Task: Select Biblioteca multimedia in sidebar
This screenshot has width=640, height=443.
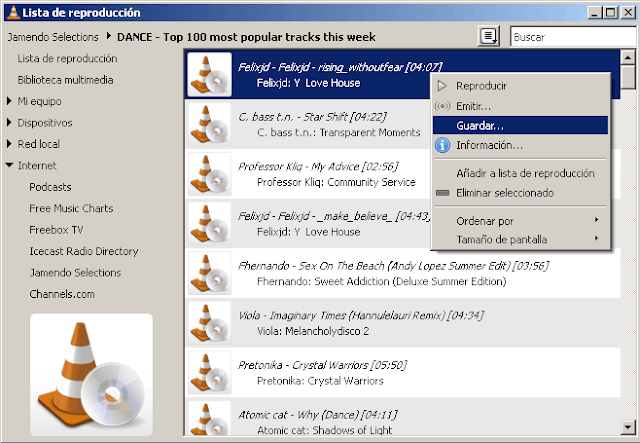Action: [65, 80]
